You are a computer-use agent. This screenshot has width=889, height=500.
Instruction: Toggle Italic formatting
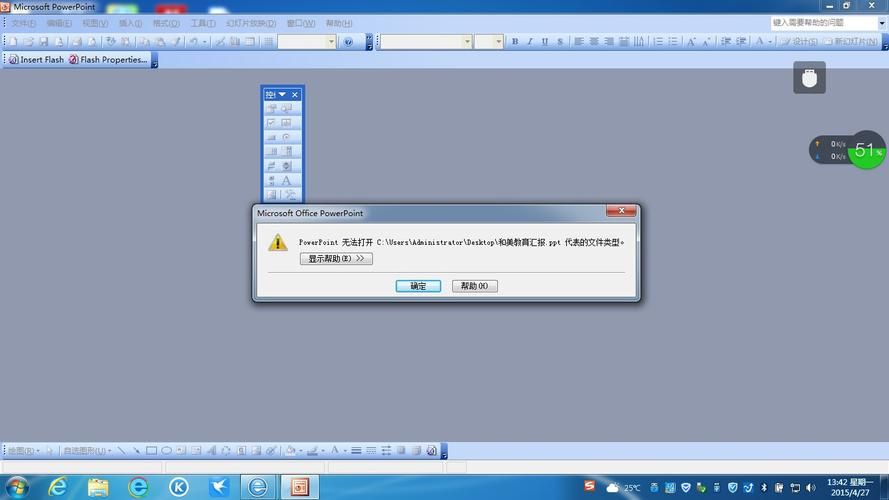[530, 41]
